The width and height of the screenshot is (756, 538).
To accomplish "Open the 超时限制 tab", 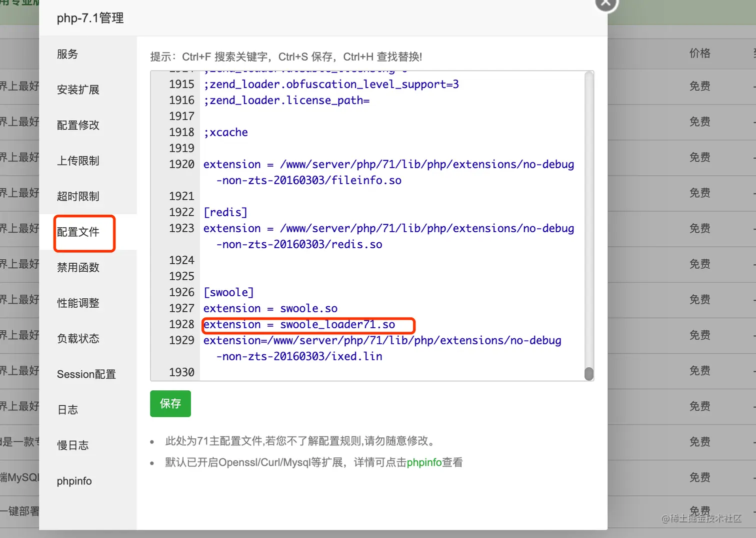I will pyautogui.click(x=78, y=196).
